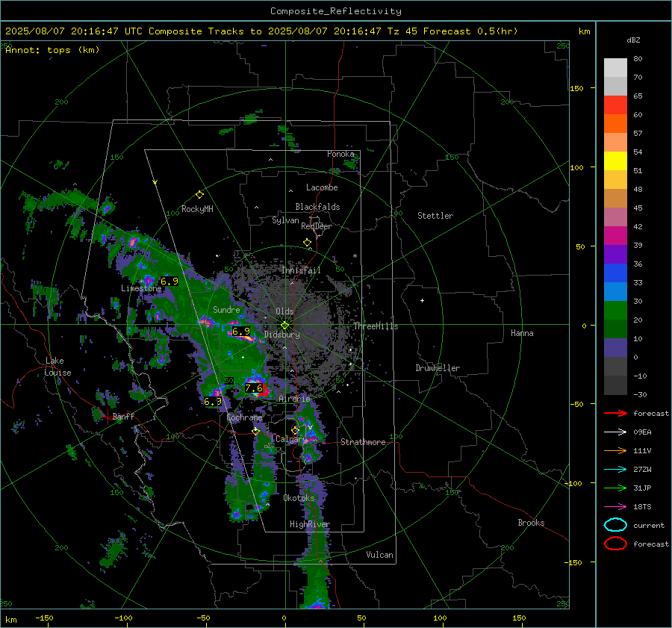Pick the light grey 80 dBZ swatch
Screen dimensions: 672x628
pos(615,68)
